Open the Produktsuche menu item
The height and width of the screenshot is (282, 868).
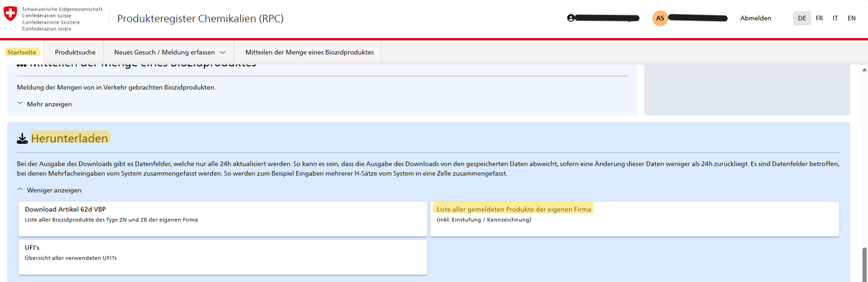pyautogui.click(x=75, y=52)
